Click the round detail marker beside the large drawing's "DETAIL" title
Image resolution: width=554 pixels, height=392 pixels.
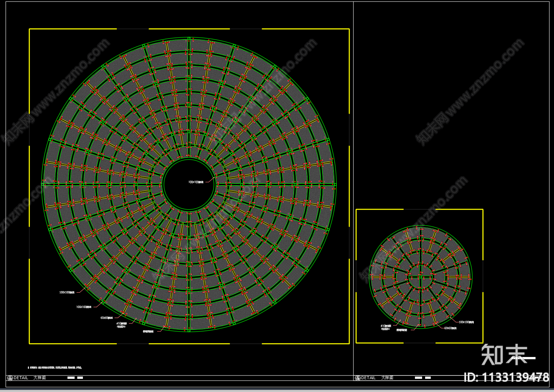coord(10,378)
